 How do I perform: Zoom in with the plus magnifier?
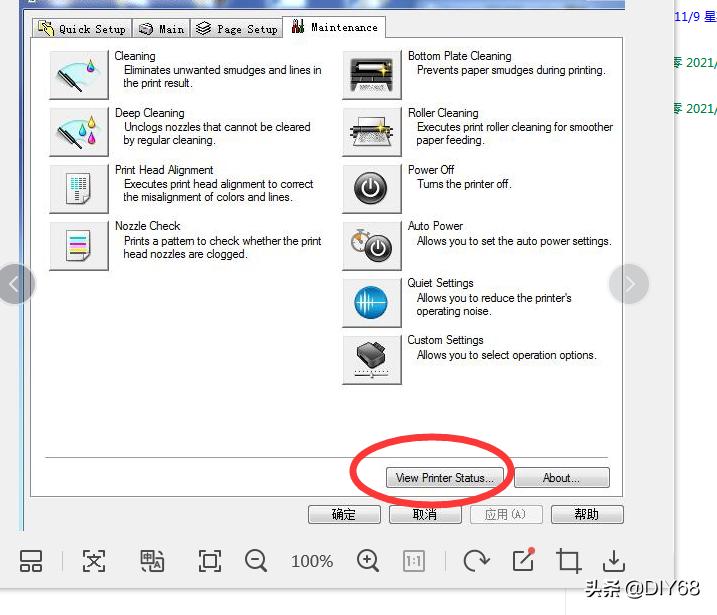368,561
